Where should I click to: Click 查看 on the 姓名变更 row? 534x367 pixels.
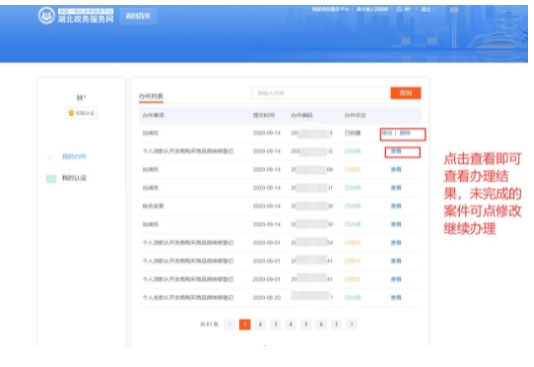396,206
